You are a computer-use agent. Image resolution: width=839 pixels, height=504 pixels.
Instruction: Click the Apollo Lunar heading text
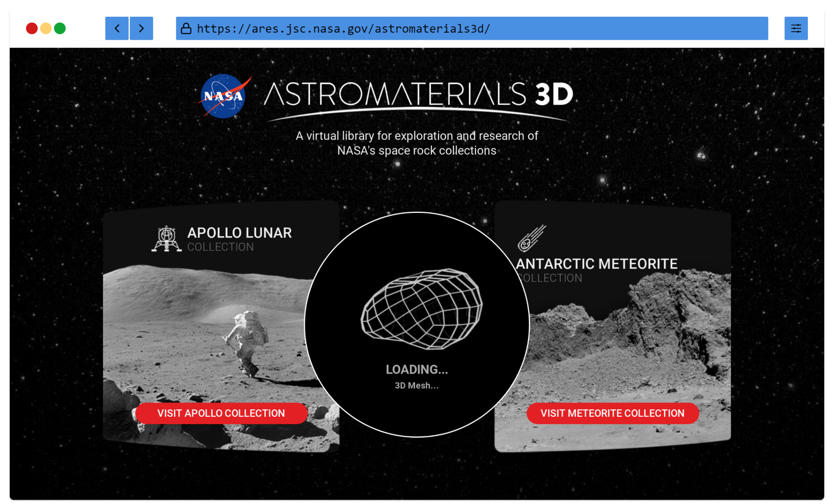click(239, 233)
